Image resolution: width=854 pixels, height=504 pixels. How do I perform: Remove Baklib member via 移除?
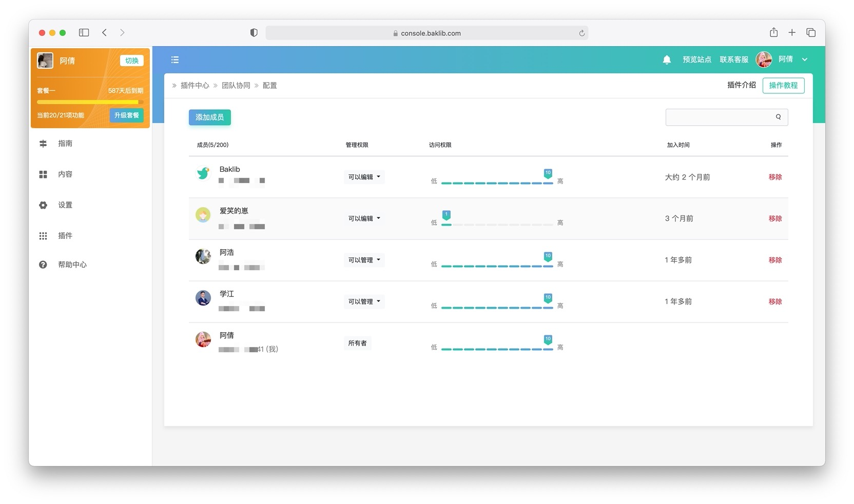point(775,177)
